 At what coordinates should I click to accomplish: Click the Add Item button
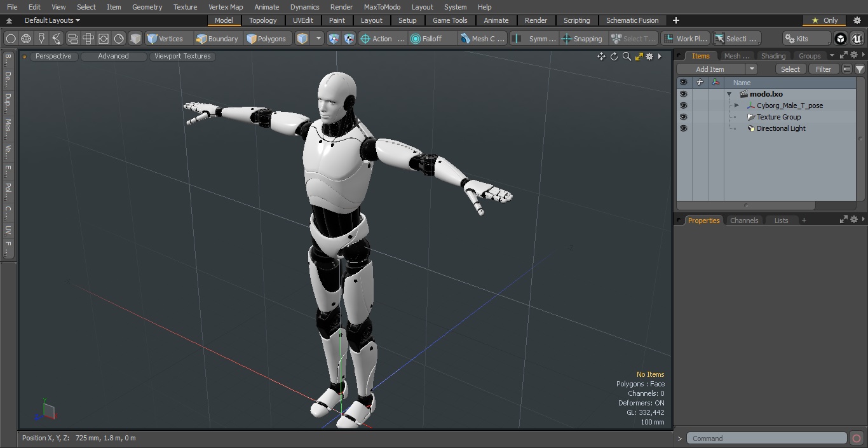pos(710,69)
